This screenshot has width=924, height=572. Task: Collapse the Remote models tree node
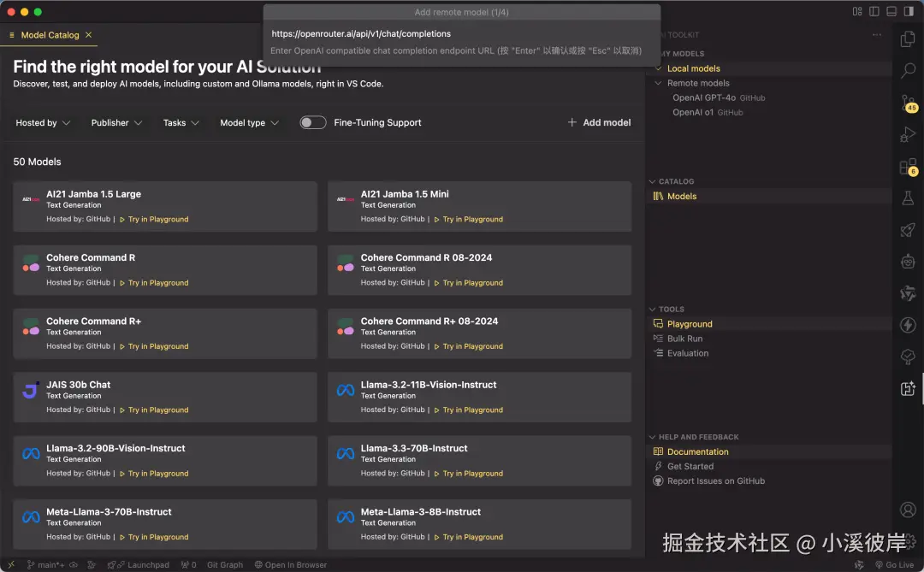(658, 83)
